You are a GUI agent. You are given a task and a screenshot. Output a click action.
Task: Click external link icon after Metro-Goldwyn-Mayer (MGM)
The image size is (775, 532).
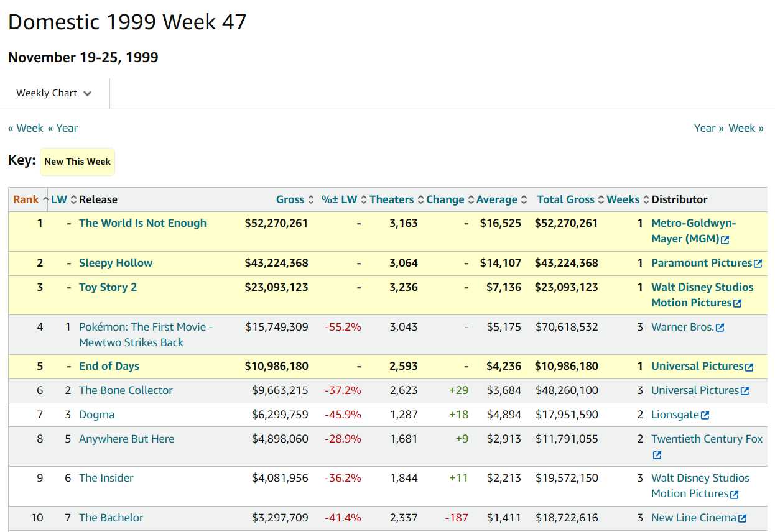tap(725, 239)
